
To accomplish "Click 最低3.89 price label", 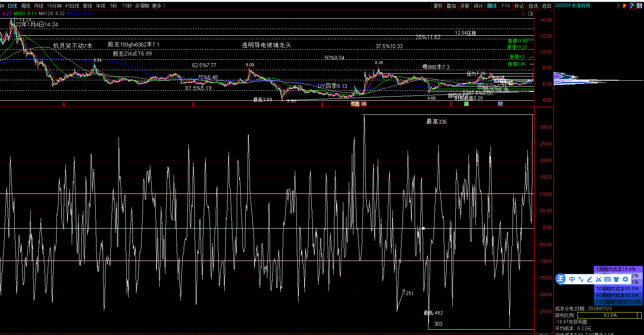I will pyautogui.click(x=262, y=100).
